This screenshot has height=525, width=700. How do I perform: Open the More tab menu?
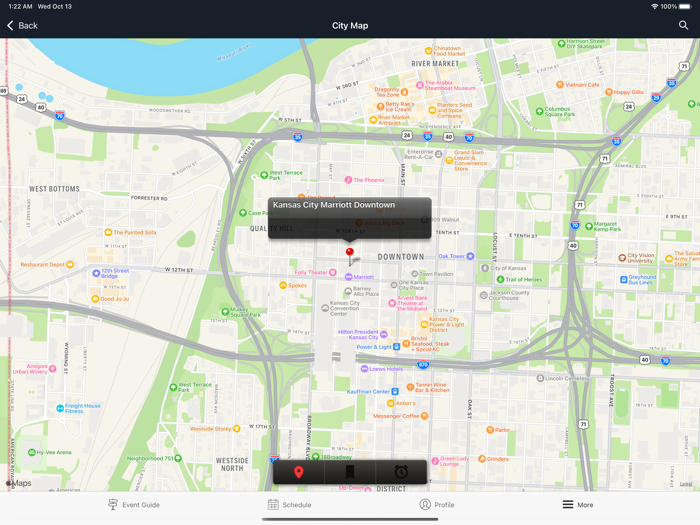578,505
